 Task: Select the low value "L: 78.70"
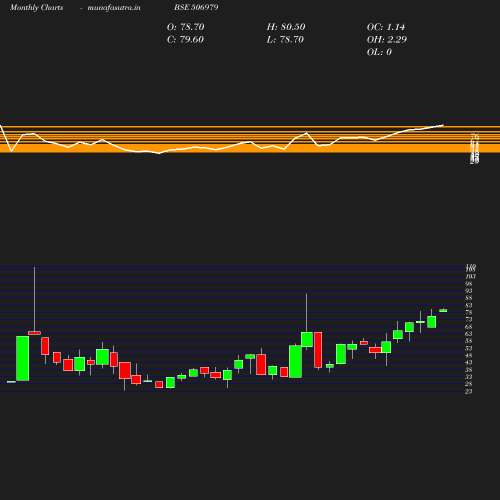coord(285,39)
